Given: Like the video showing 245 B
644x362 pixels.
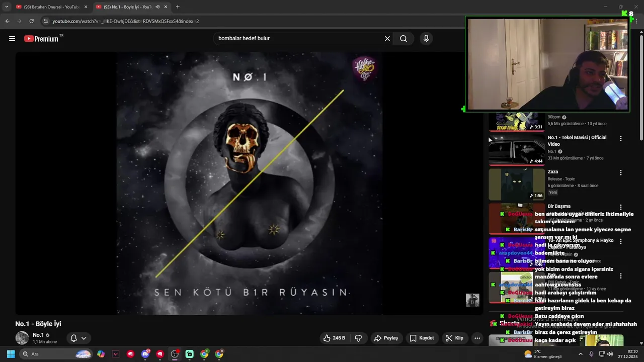Looking at the screenshot, I should 335,338.
